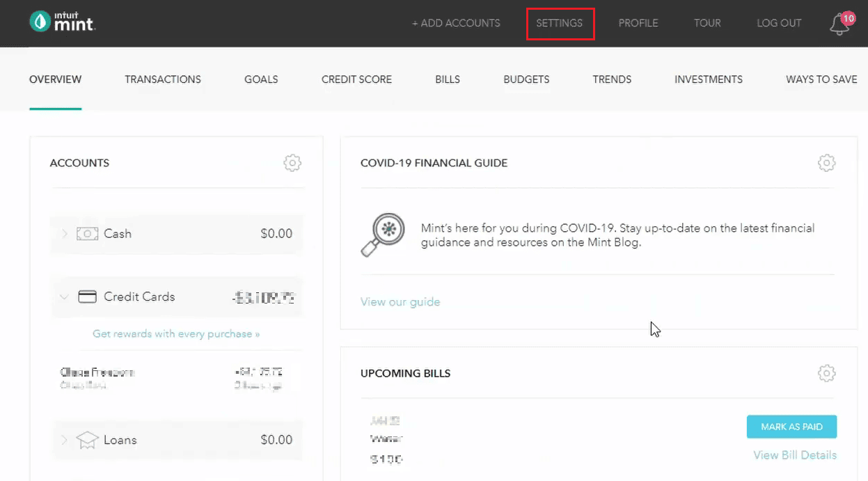The width and height of the screenshot is (868, 481).
Task: Open the Upcoming Bills settings gear
Action: (x=826, y=373)
